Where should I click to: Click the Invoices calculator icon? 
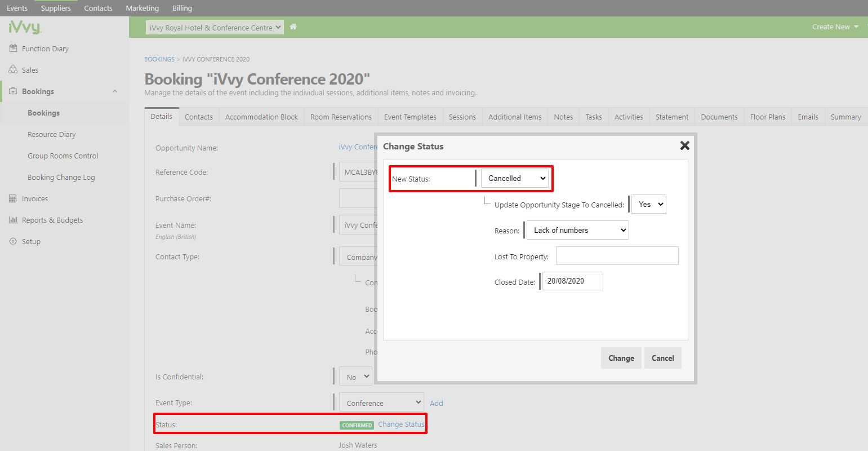coord(13,198)
